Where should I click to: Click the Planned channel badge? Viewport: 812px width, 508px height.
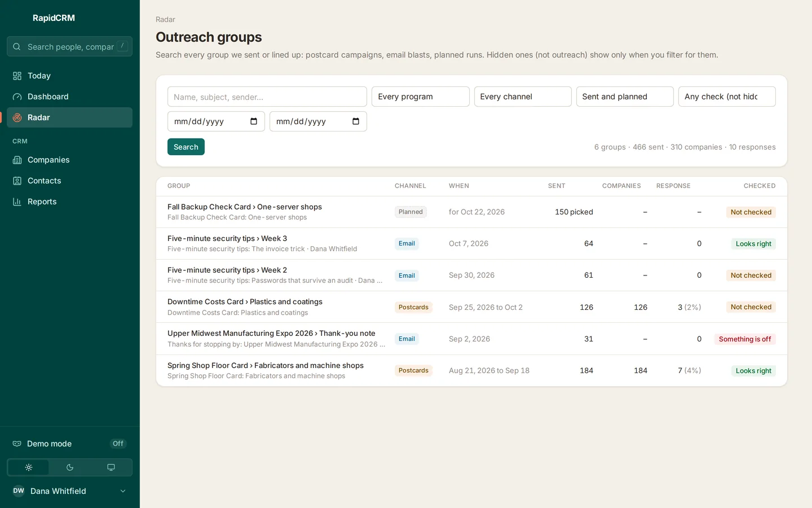pos(411,212)
